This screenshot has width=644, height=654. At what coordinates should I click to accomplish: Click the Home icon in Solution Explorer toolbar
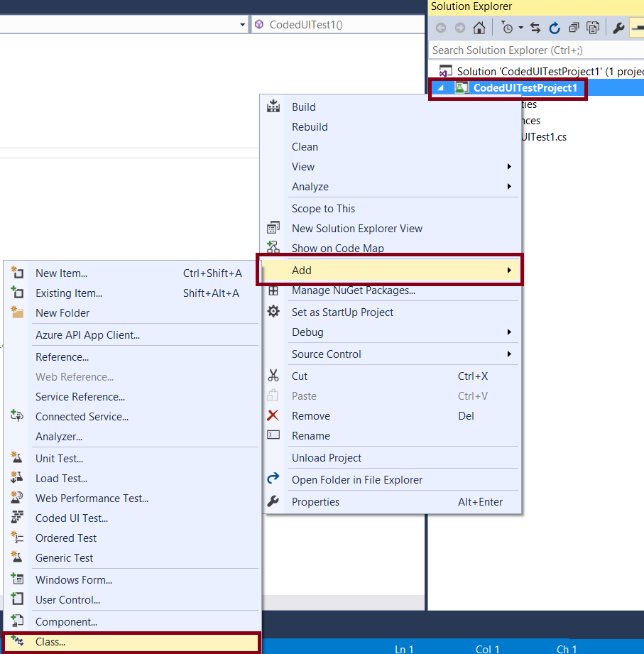(479, 27)
